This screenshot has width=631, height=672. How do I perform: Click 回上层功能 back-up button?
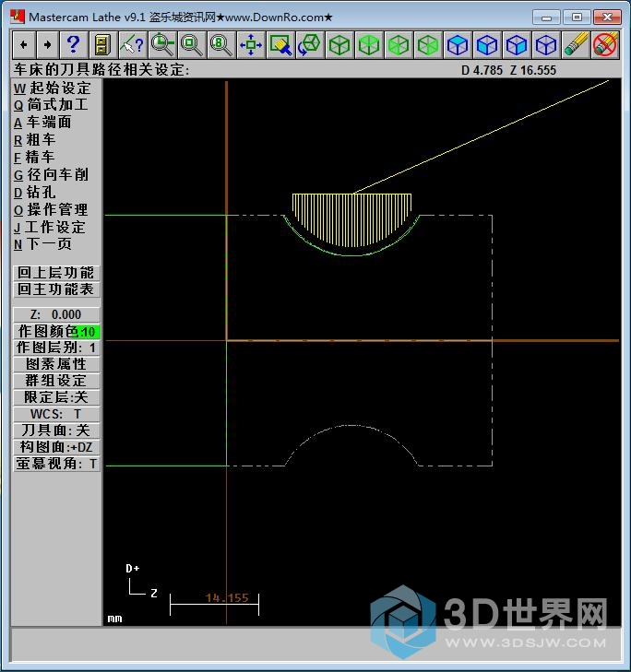(x=56, y=273)
